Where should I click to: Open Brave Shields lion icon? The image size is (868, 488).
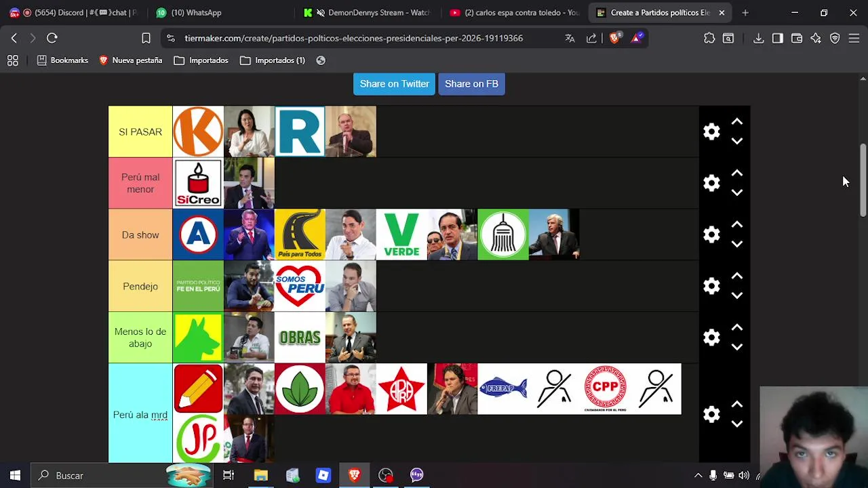614,38
